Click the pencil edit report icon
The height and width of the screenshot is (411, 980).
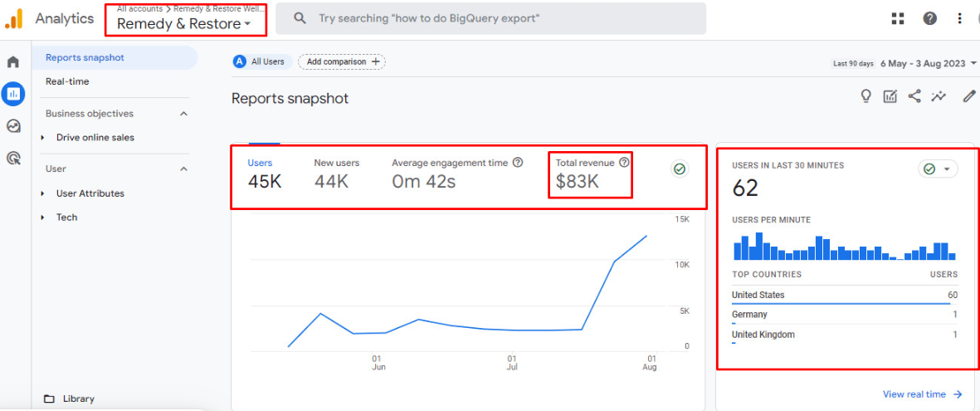tap(968, 96)
